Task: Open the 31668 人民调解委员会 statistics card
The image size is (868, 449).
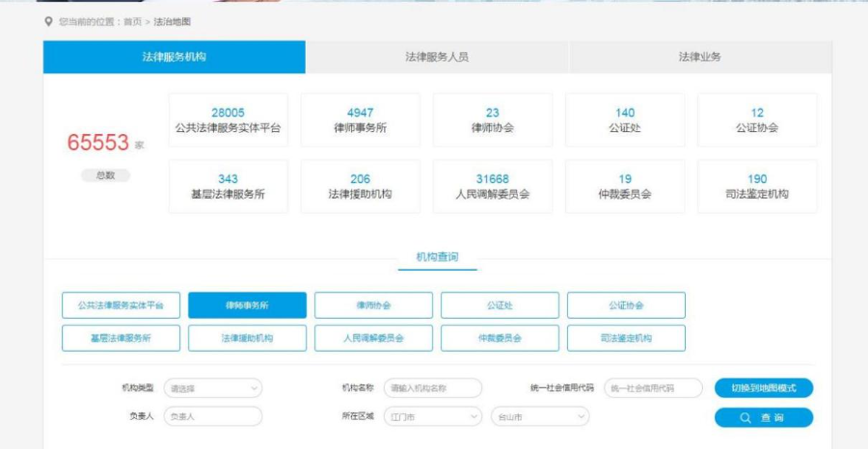Action: click(x=492, y=186)
